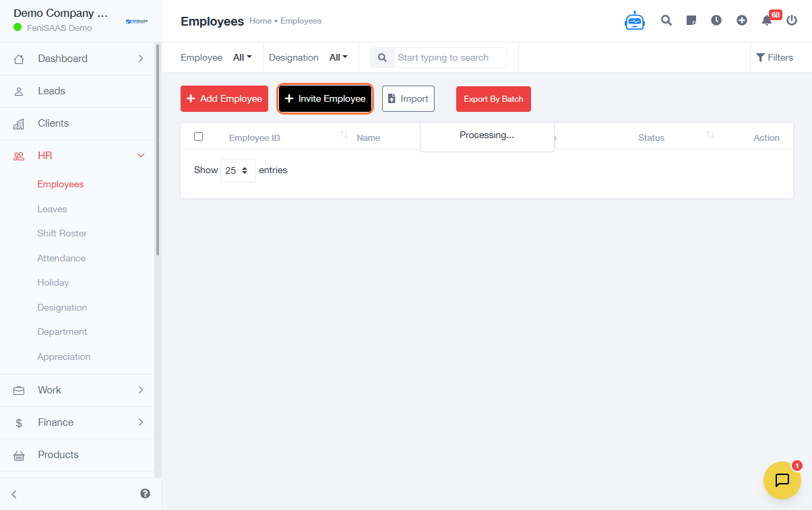The width and height of the screenshot is (812, 510).
Task: Click the clock timer icon
Action: coord(716,20)
